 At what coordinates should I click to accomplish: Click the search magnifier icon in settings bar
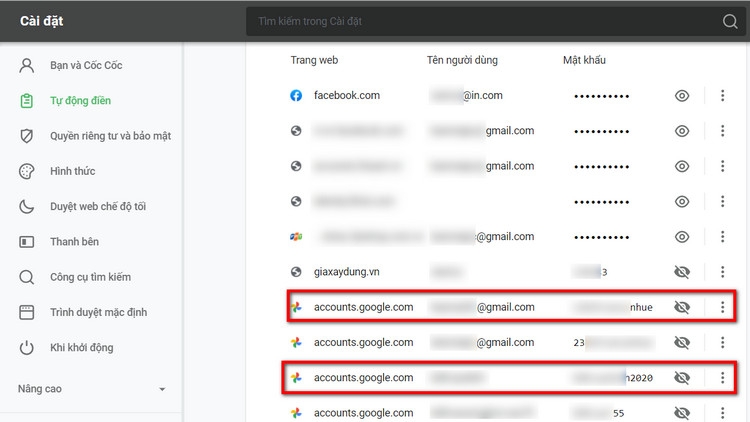point(730,21)
